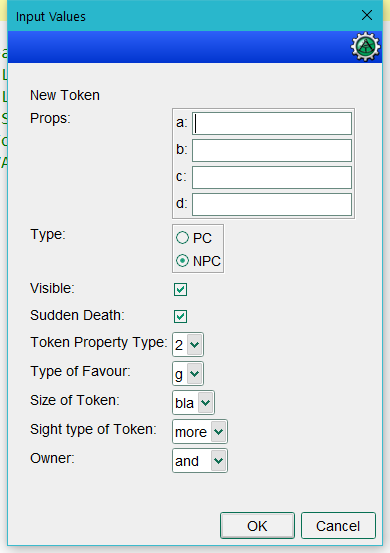
Task: Click the New Token label text
Action: pyautogui.click(x=65, y=95)
